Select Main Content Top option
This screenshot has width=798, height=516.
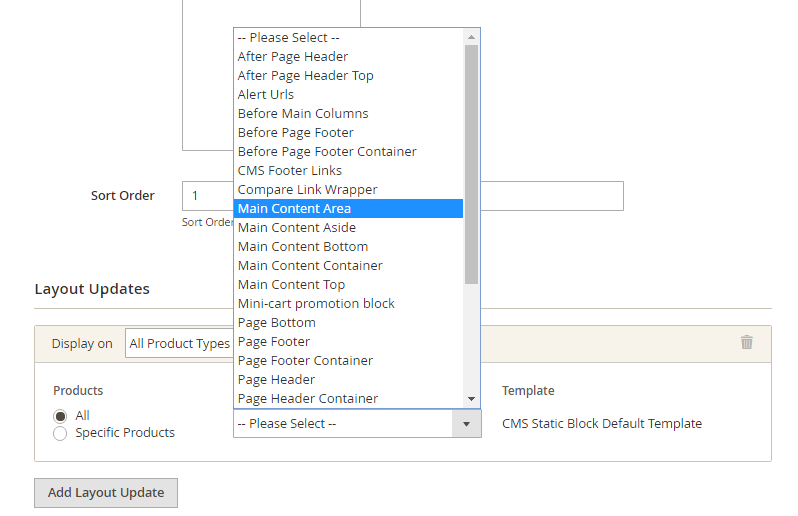click(349, 284)
